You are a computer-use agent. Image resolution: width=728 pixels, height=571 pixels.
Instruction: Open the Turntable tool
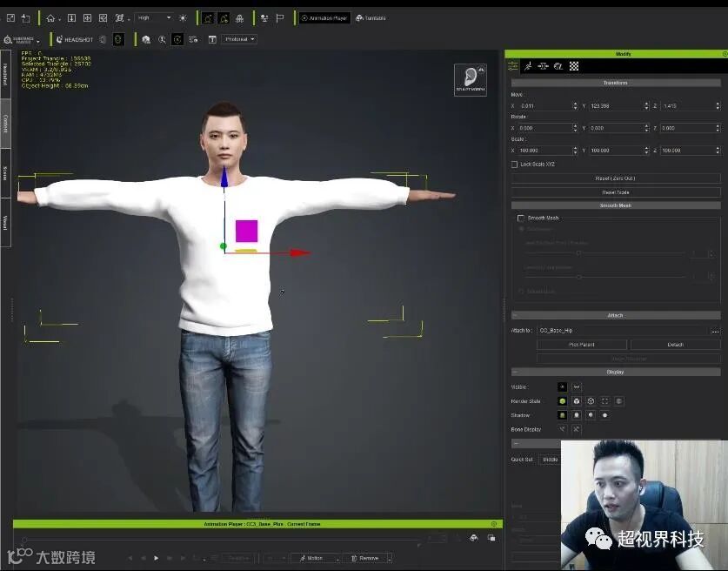pyautogui.click(x=371, y=17)
